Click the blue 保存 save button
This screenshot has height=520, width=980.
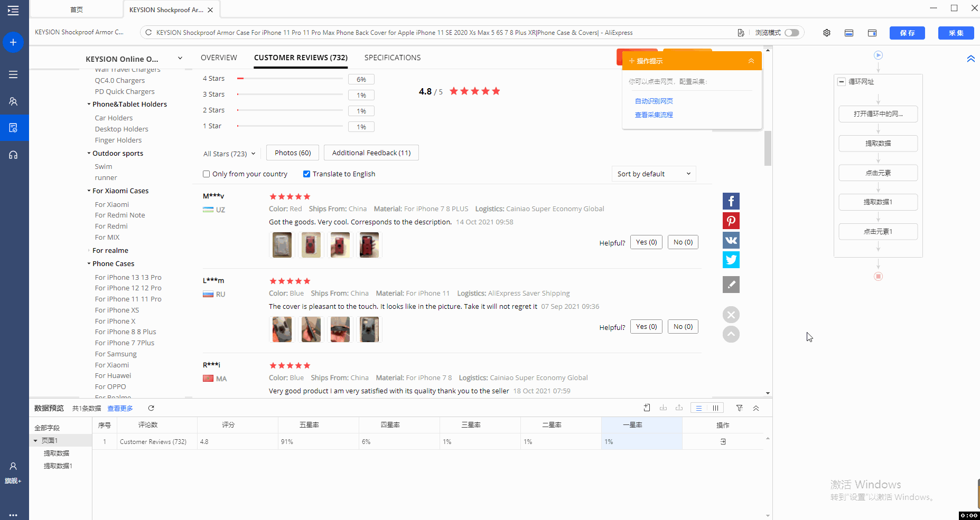tap(907, 33)
